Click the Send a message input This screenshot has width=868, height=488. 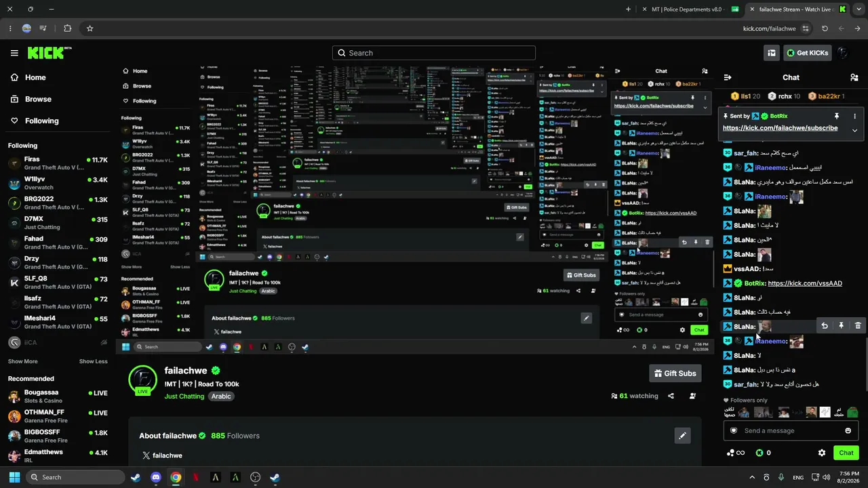click(x=791, y=430)
